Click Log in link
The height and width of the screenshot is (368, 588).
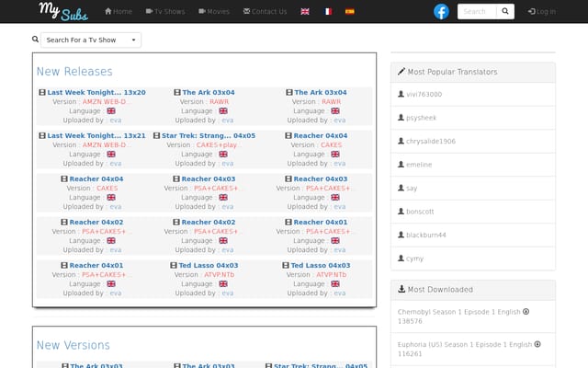542,12
